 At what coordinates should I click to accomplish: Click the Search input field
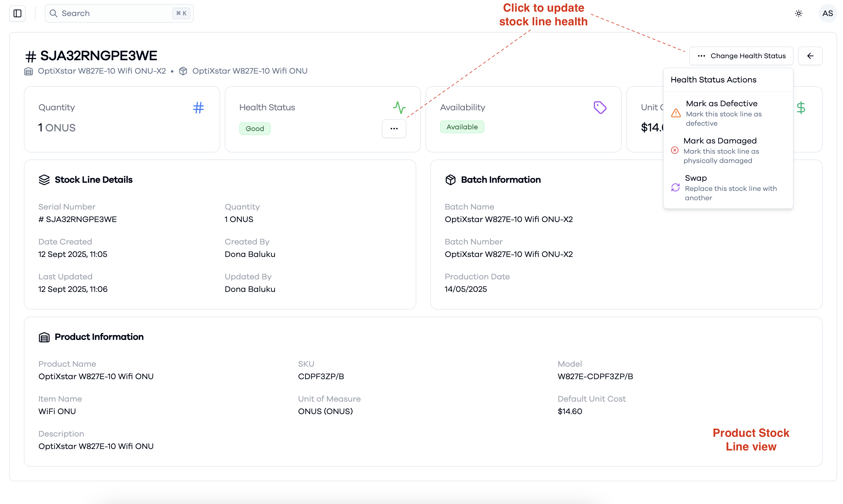[x=119, y=13]
